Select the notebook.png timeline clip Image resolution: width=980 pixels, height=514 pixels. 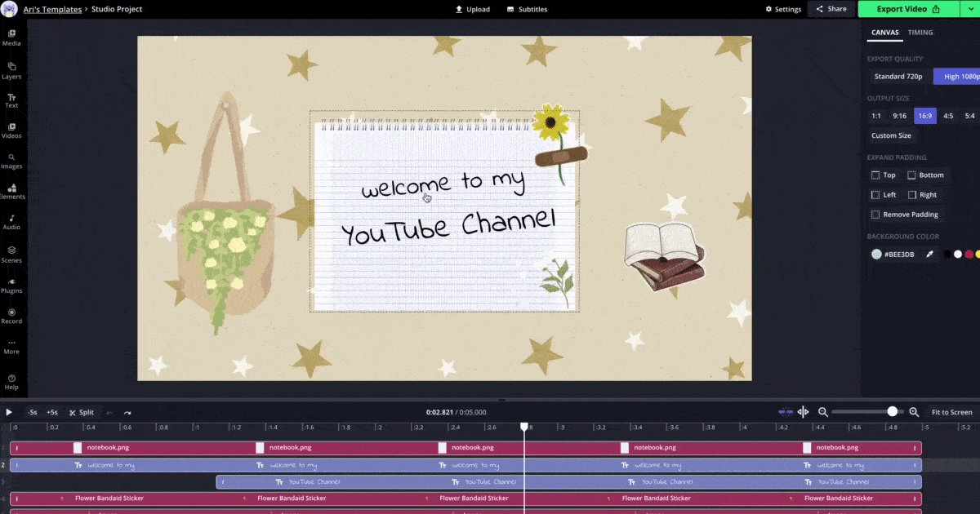pyautogui.click(x=465, y=448)
